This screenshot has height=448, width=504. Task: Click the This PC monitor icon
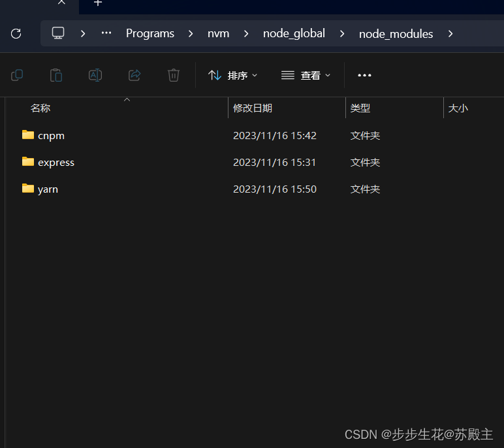coord(58,33)
